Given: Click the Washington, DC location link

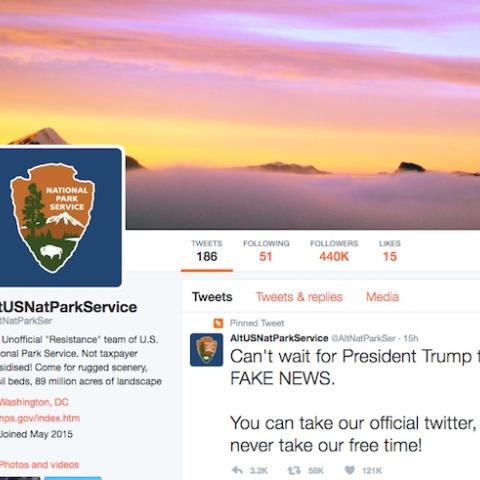Looking at the screenshot, I should [34, 402].
